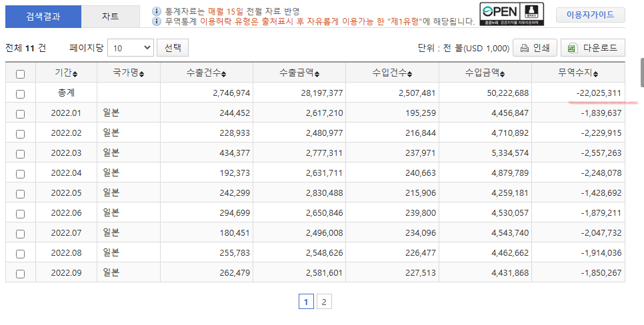
Task: Open the 페이지당 rows-per-page dropdown
Action: (130, 48)
